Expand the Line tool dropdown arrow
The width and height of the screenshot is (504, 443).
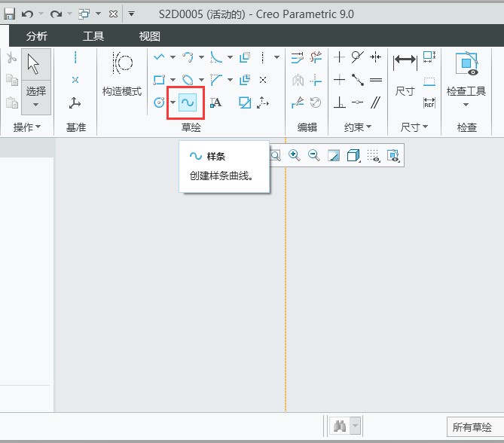(173, 57)
